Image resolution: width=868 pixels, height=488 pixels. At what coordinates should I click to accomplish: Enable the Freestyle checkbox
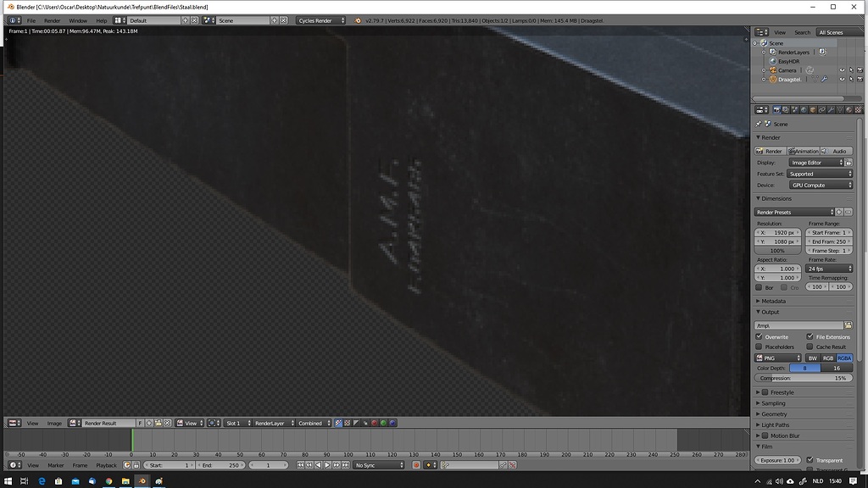point(765,392)
